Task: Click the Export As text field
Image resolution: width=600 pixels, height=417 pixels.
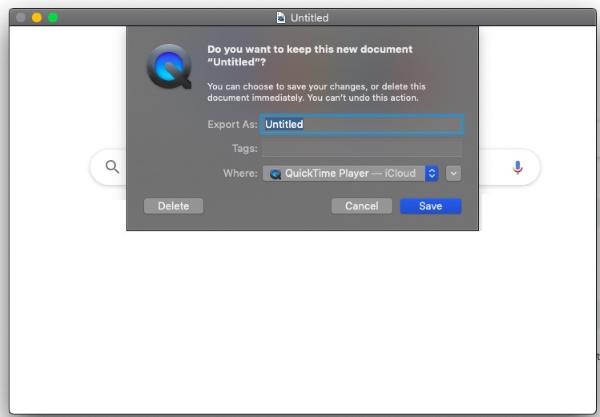Action: pos(361,125)
